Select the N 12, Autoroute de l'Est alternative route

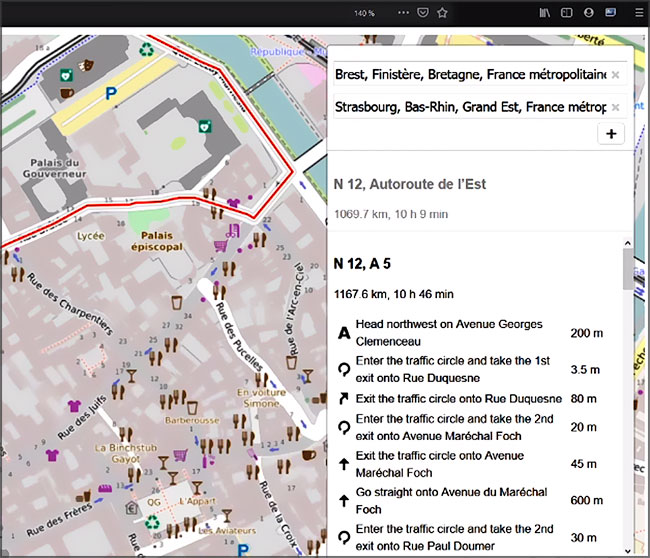pos(410,184)
